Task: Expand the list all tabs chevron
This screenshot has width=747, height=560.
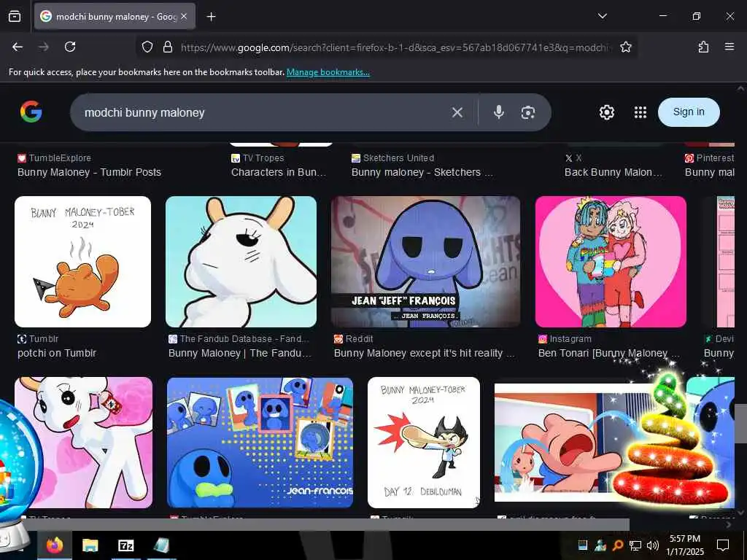Action: [602, 16]
